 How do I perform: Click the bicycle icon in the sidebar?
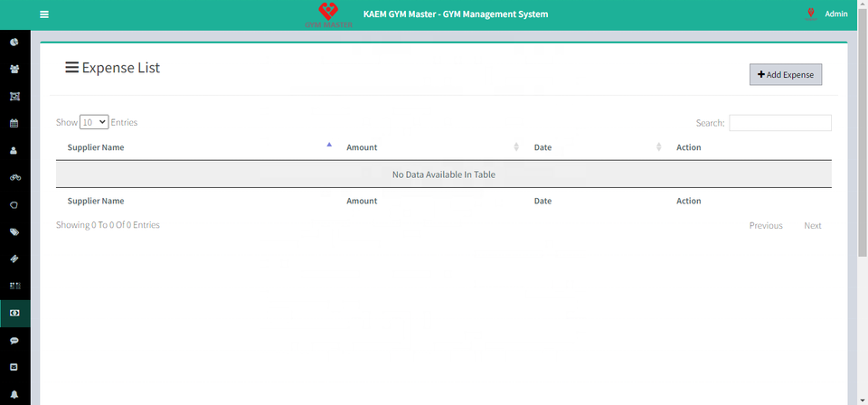(x=14, y=177)
